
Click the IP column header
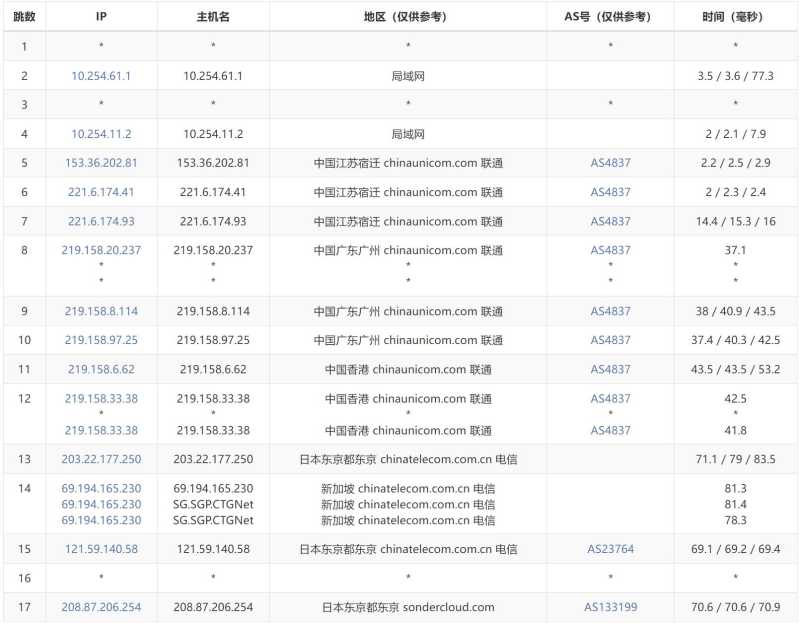[x=100, y=16]
